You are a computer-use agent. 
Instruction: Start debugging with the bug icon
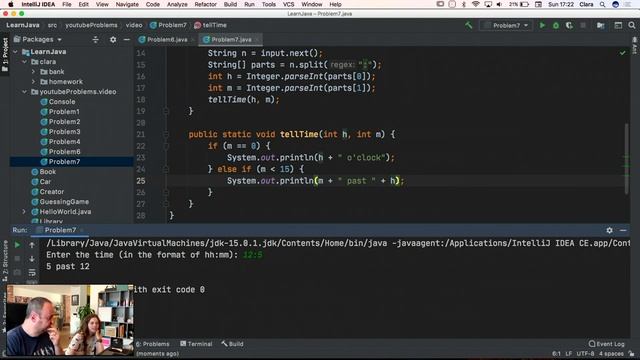[556, 25]
